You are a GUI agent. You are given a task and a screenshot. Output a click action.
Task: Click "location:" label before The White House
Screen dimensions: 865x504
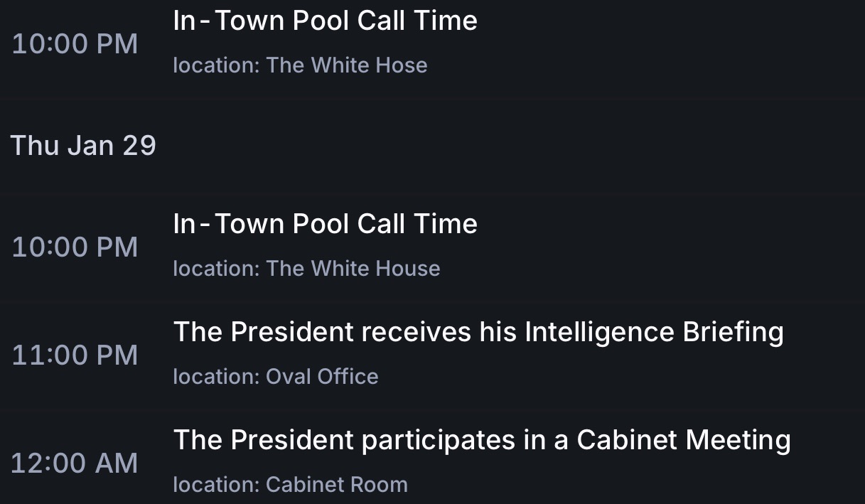pos(216,269)
